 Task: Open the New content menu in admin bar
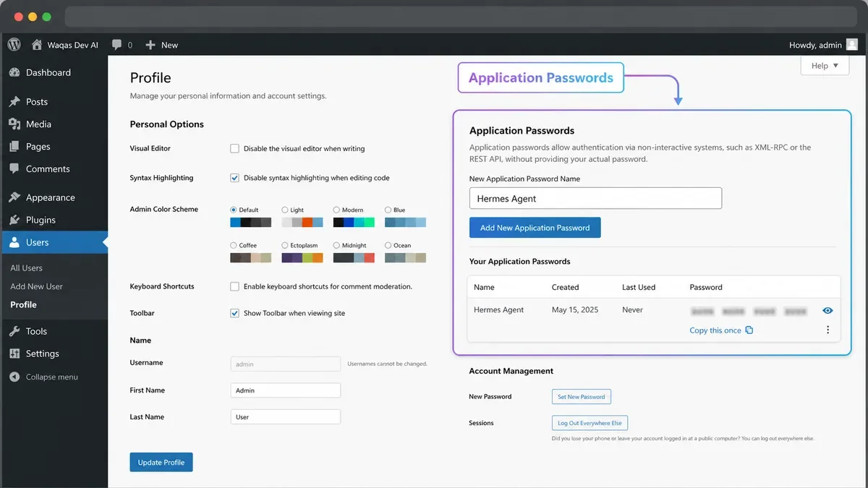(162, 45)
